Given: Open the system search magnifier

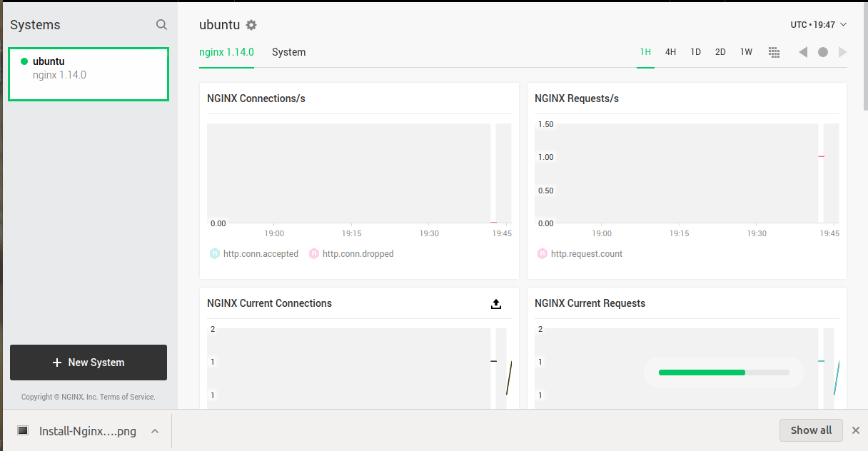Looking at the screenshot, I should coord(161,24).
